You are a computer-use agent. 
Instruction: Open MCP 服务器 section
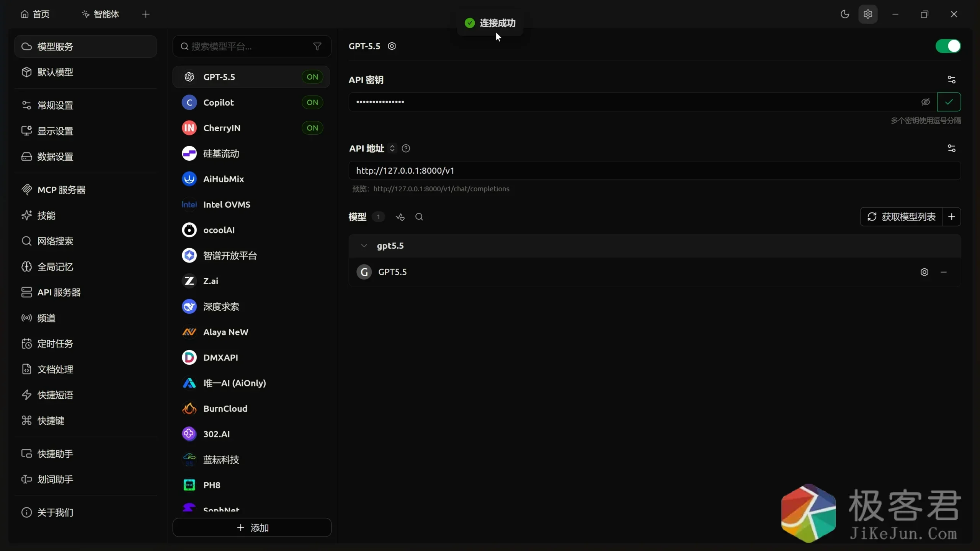[x=85, y=190]
